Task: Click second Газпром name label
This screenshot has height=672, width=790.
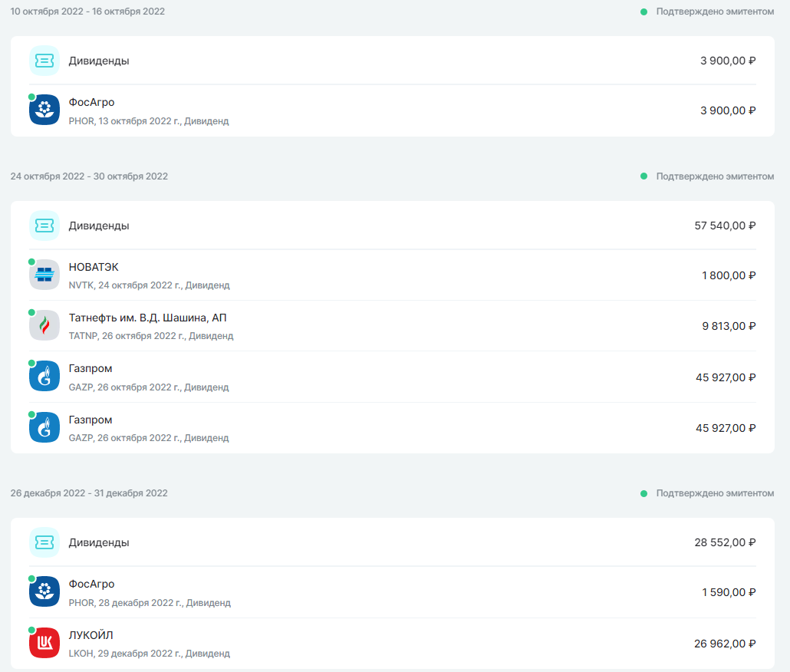Action: click(91, 420)
